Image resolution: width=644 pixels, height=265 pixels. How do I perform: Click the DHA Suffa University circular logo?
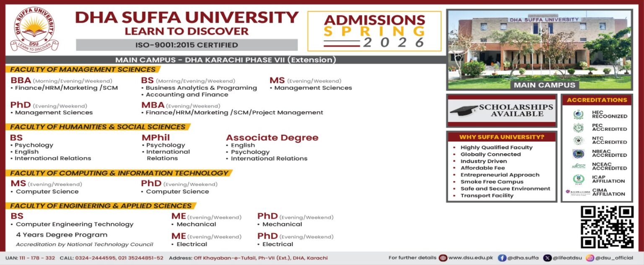coord(34,29)
